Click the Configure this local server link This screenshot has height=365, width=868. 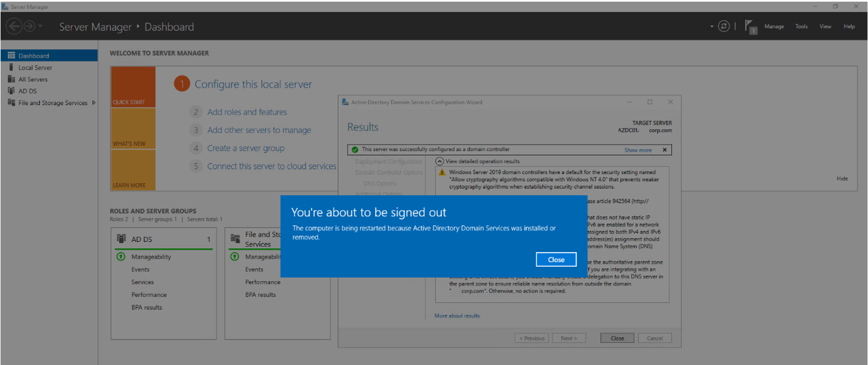(253, 84)
